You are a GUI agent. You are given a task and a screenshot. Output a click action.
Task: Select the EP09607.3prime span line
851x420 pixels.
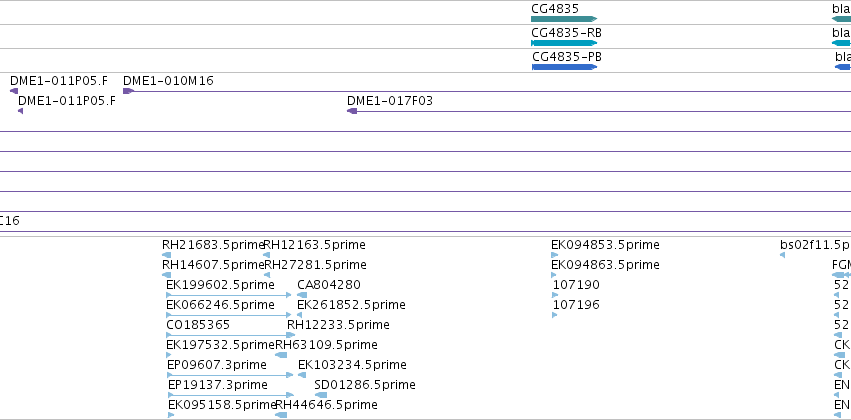tap(230, 375)
